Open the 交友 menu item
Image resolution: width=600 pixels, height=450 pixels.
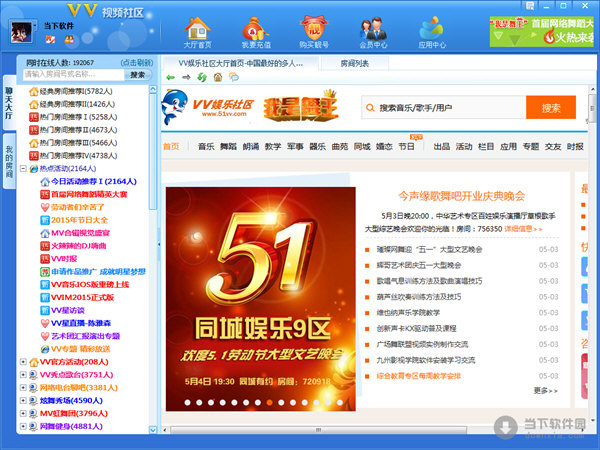pos(553,146)
